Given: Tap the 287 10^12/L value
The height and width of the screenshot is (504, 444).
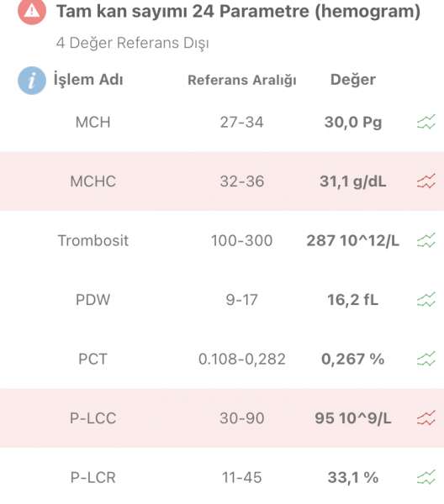Looking at the screenshot, I should 353,240.
